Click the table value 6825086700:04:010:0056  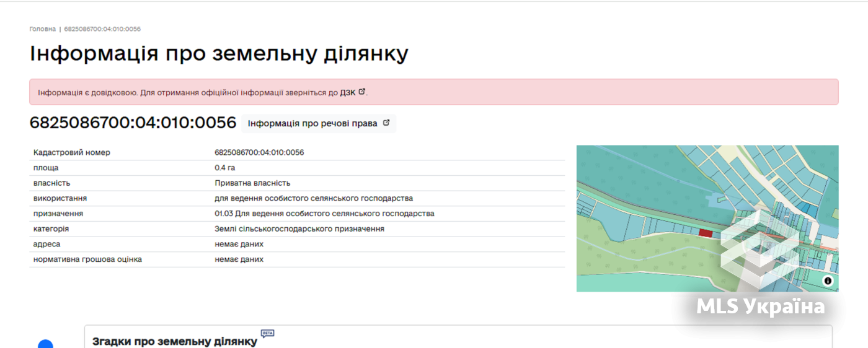[x=259, y=152]
